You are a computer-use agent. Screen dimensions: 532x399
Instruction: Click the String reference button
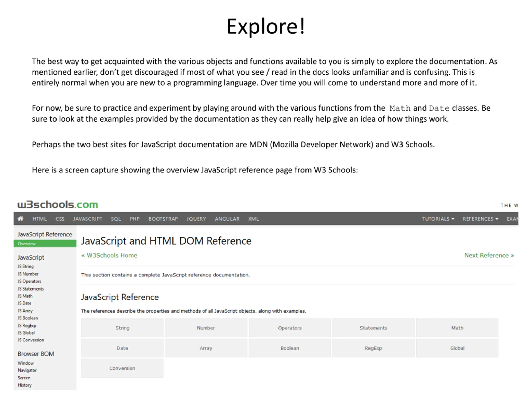point(122,328)
